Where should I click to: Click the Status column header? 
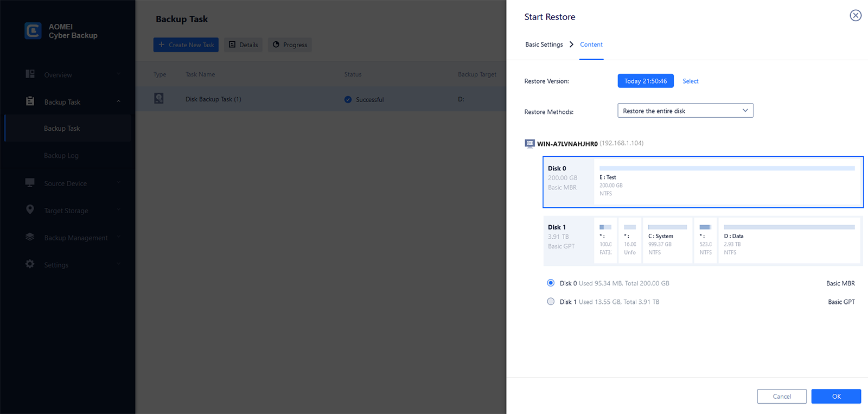pos(353,74)
